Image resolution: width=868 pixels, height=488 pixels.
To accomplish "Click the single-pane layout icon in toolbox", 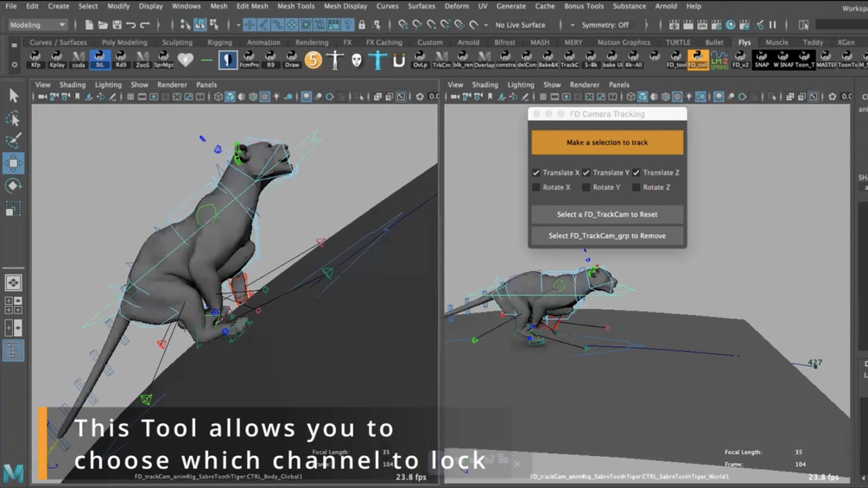I will 13,282.
